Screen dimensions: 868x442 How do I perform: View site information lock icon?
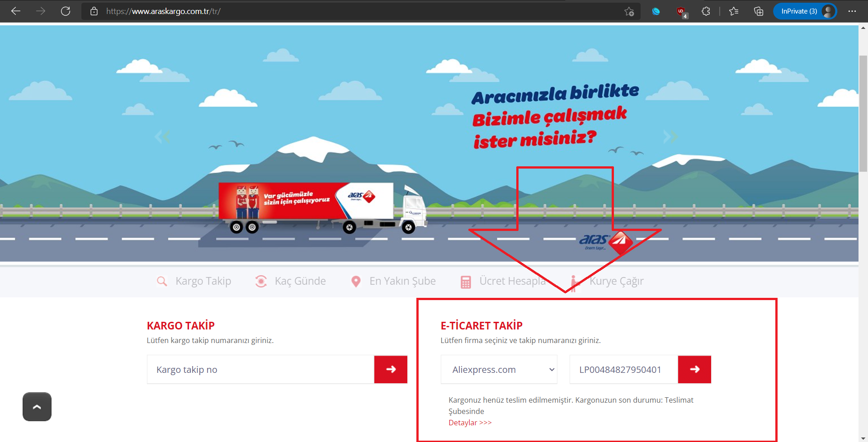(94, 11)
